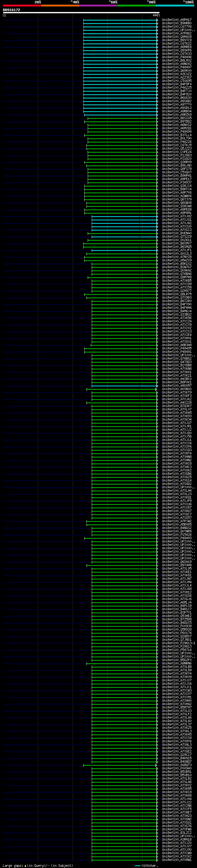Image resolution: width=197 pixels, height=868 pixels.
Task: Click the UniRef100_A2Z3G7 label
Action: point(177,78)
